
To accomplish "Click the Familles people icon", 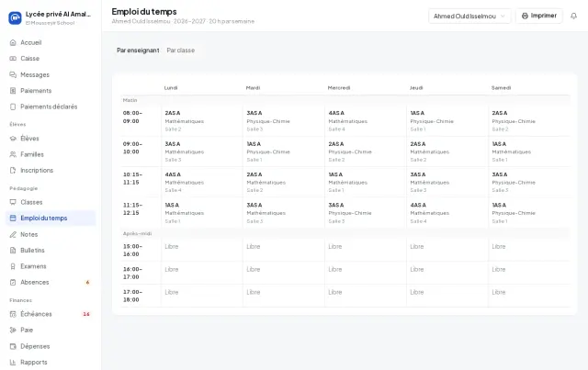I will [x=13, y=154].
